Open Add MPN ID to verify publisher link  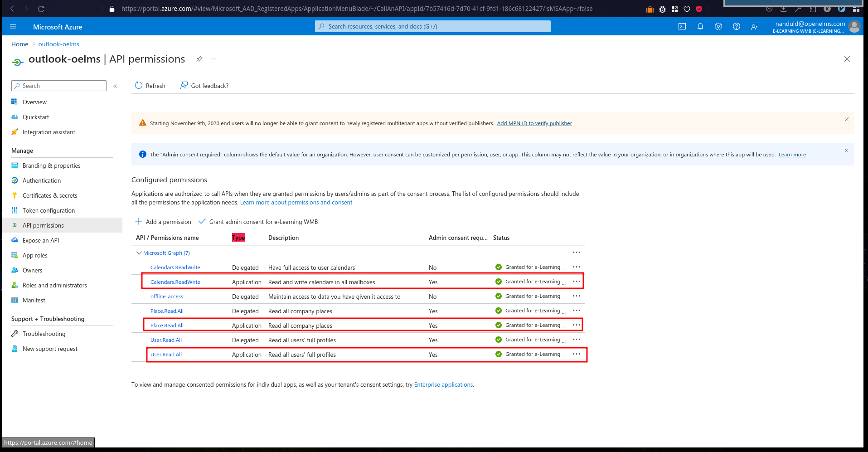coord(534,123)
